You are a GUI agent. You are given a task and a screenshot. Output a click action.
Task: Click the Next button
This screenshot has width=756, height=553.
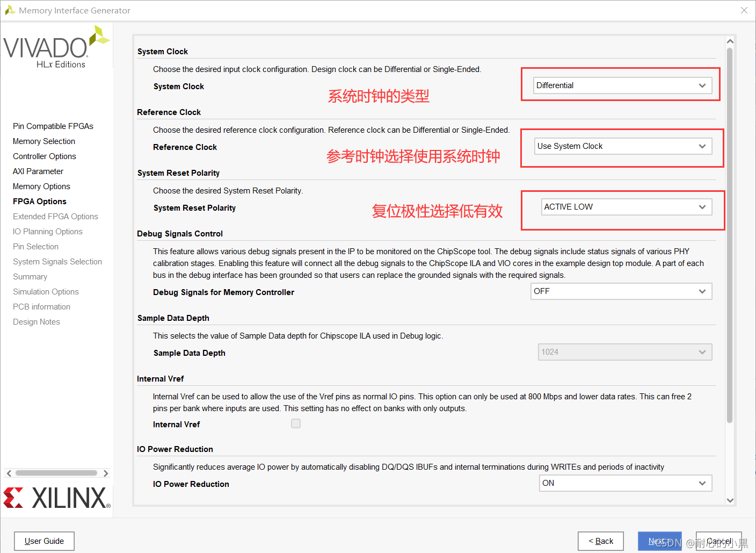pyautogui.click(x=660, y=541)
